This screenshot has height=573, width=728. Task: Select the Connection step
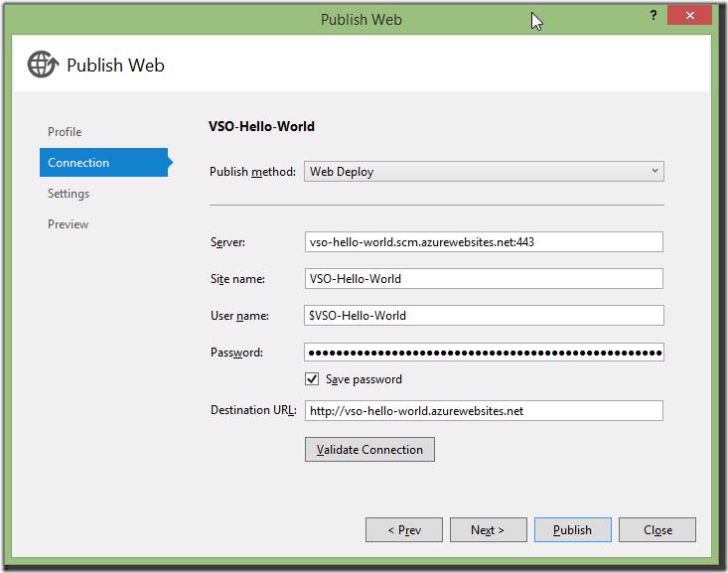tap(104, 163)
